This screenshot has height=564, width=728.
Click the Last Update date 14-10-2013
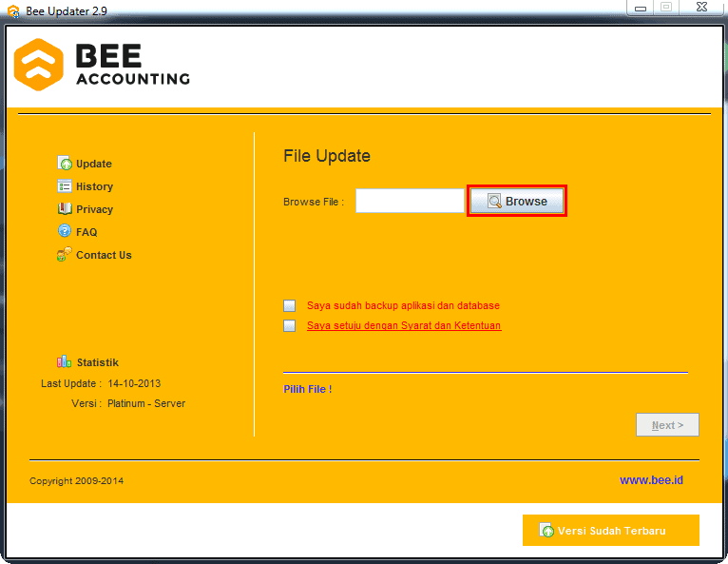[x=134, y=383]
